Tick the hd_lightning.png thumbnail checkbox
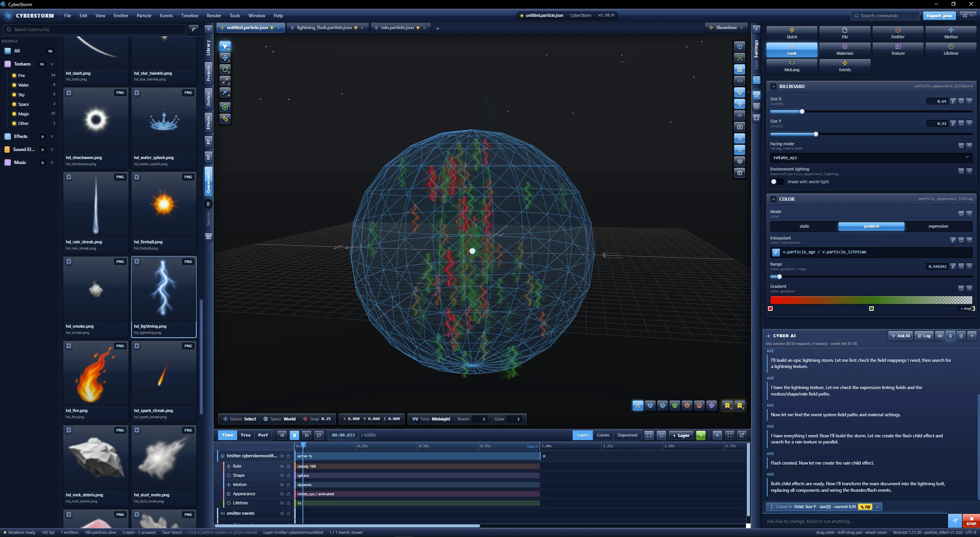 click(x=137, y=261)
